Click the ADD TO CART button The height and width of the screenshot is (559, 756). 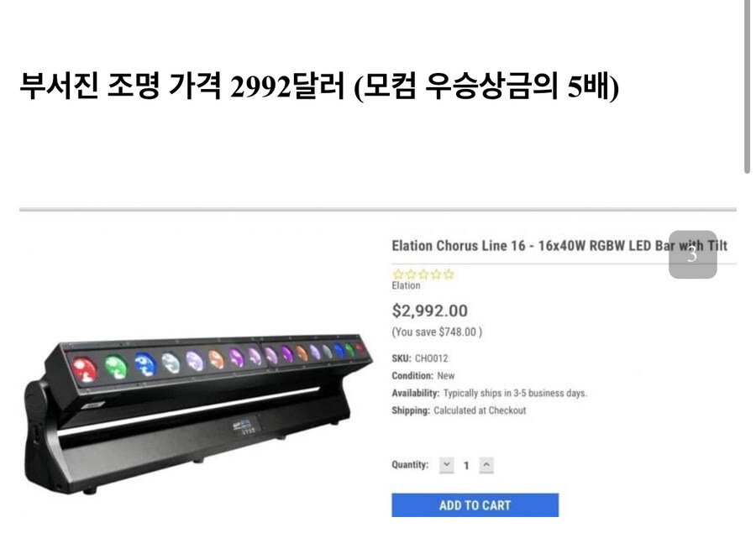[x=475, y=505]
